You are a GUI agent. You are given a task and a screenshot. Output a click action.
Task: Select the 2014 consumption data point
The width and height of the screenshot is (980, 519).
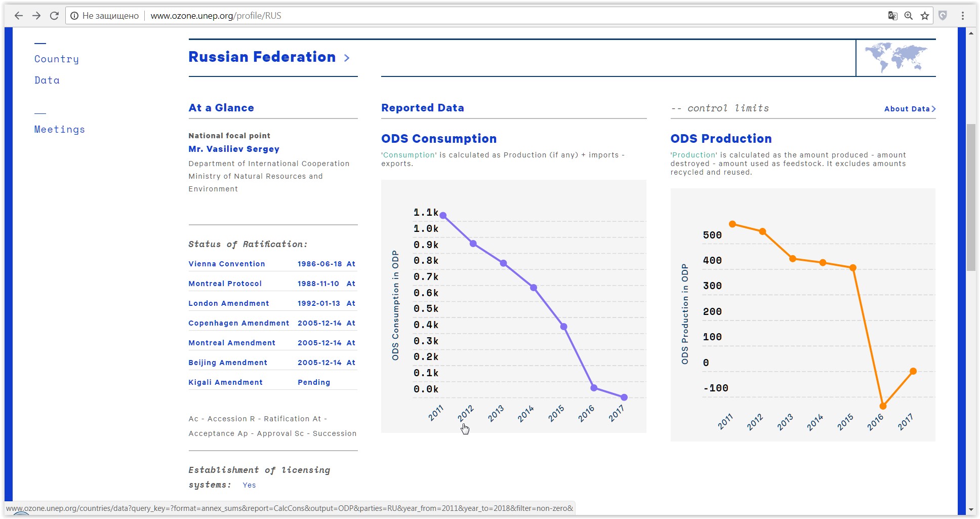click(x=534, y=288)
